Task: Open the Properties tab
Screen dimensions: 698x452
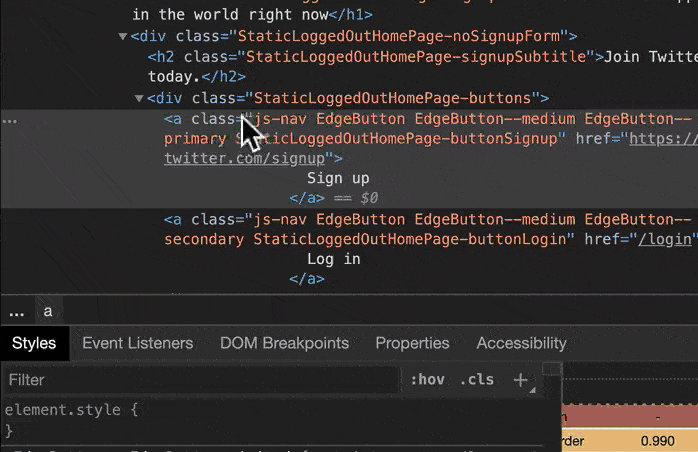Action: point(412,343)
